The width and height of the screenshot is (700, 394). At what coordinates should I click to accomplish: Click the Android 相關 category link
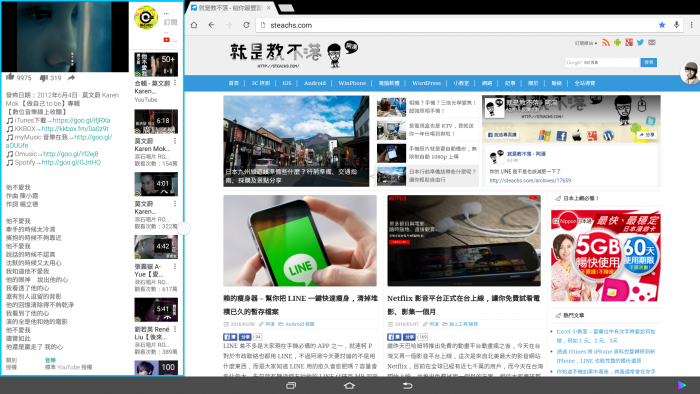300,324
